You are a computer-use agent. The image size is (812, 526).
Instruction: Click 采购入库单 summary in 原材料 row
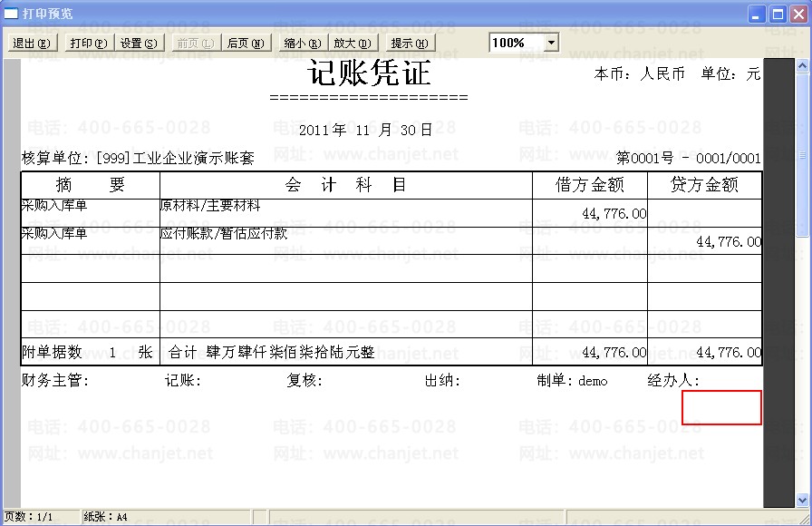[54, 206]
